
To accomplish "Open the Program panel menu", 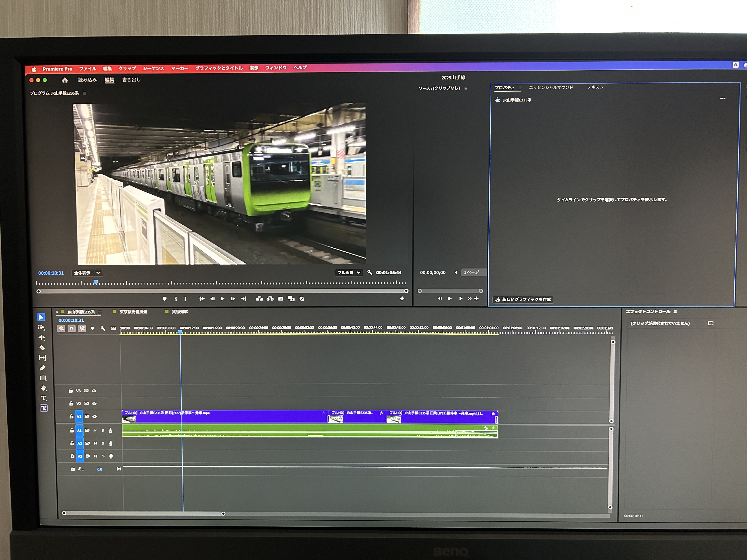I will (x=84, y=93).
